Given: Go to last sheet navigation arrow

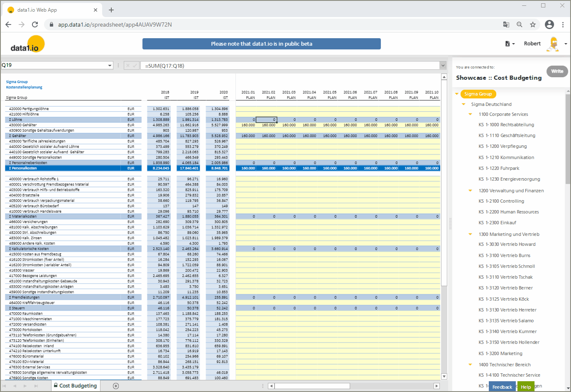Looking at the screenshot, I should (x=36, y=386).
